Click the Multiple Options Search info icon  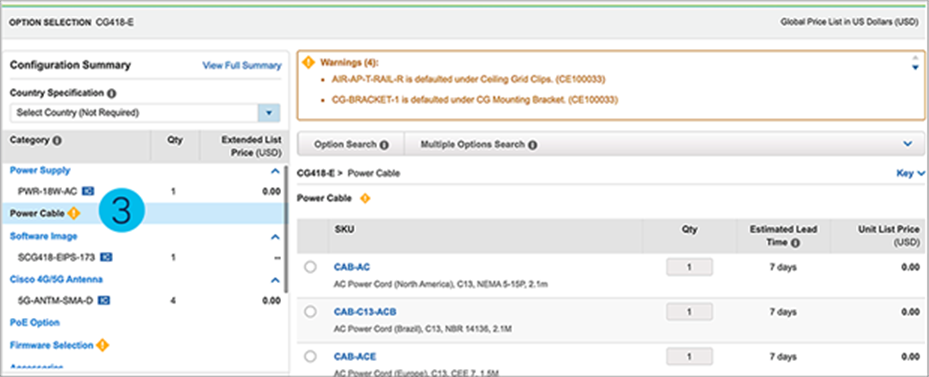click(x=533, y=145)
